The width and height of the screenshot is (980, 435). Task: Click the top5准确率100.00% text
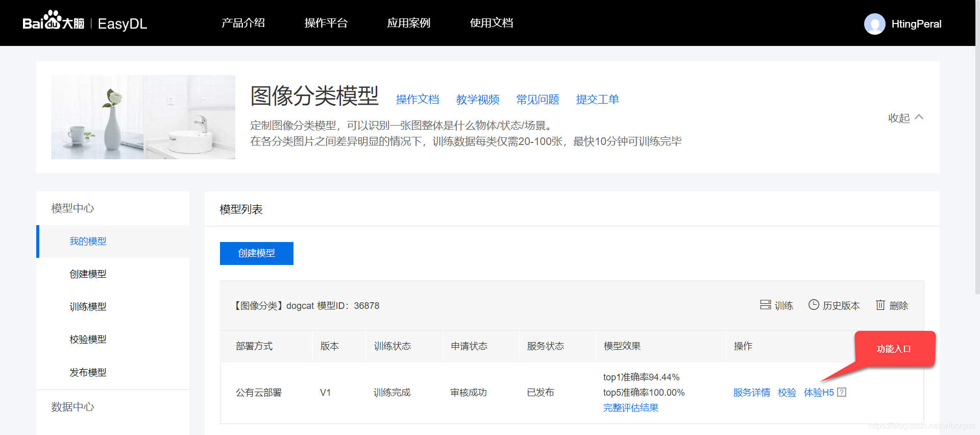644,392
